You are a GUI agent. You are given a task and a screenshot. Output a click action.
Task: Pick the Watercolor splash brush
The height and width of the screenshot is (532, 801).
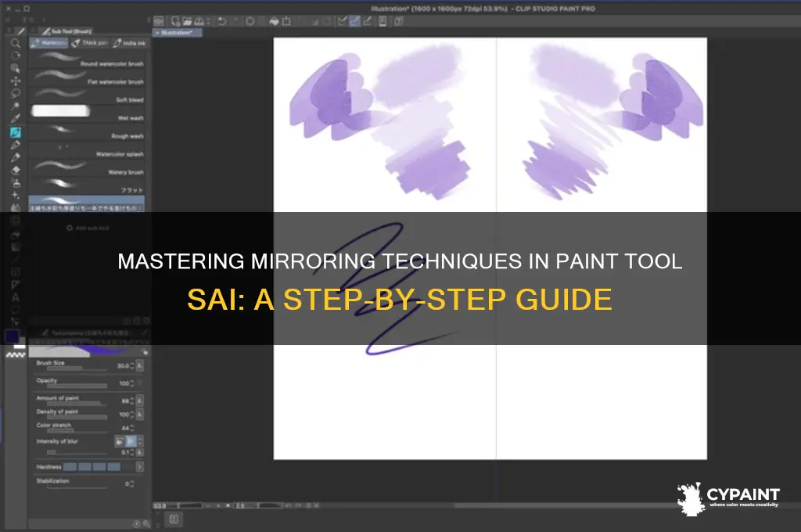point(87,149)
